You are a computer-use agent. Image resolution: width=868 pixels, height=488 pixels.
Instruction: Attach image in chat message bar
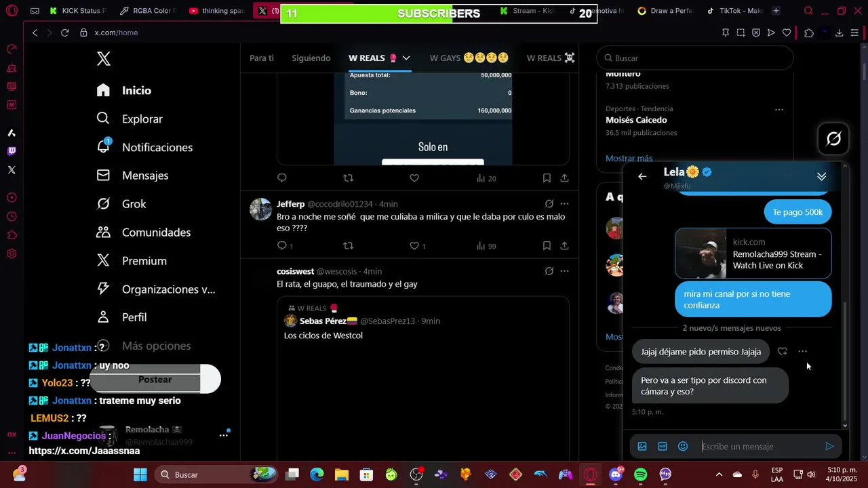tap(642, 446)
